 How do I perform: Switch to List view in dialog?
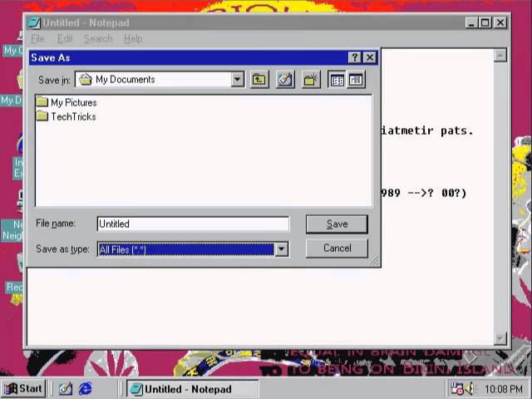click(x=337, y=80)
